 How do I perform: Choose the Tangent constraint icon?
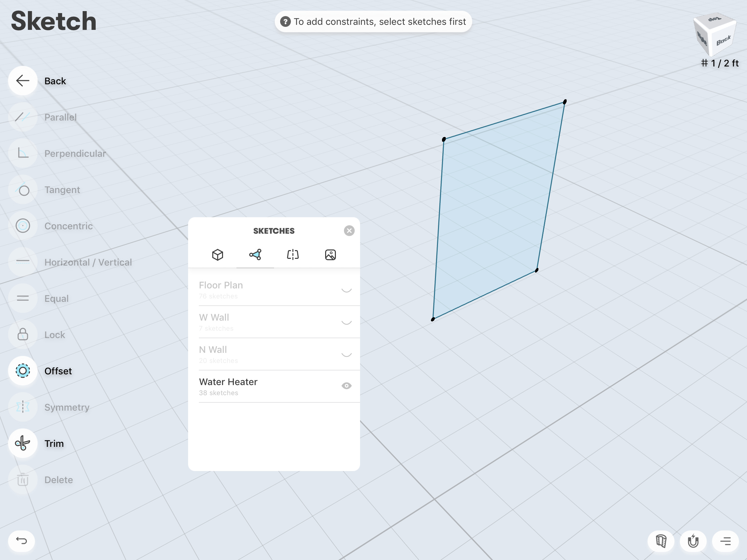click(23, 190)
